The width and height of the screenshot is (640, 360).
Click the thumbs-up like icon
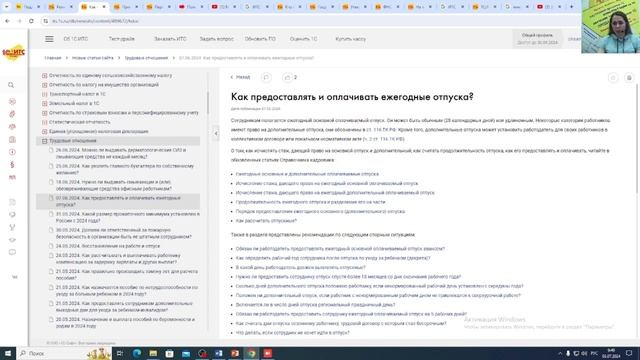click(287, 77)
